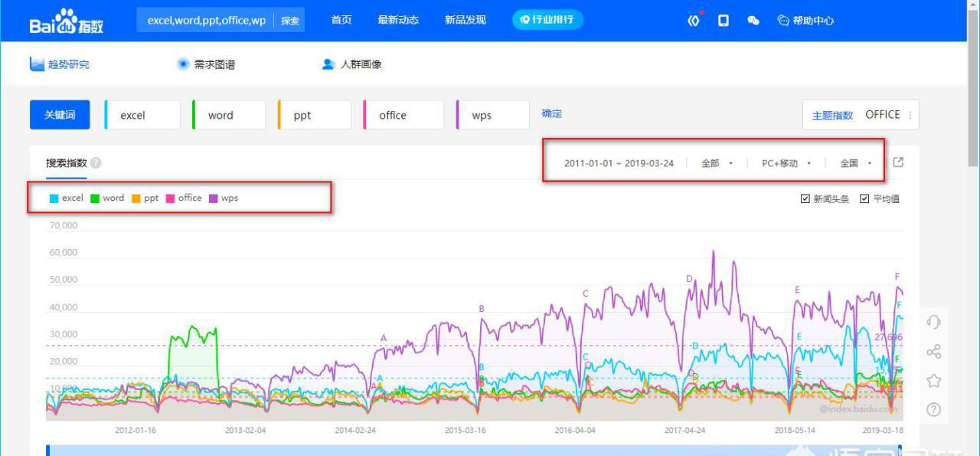Click the 探索 search button

(x=290, y=21)
